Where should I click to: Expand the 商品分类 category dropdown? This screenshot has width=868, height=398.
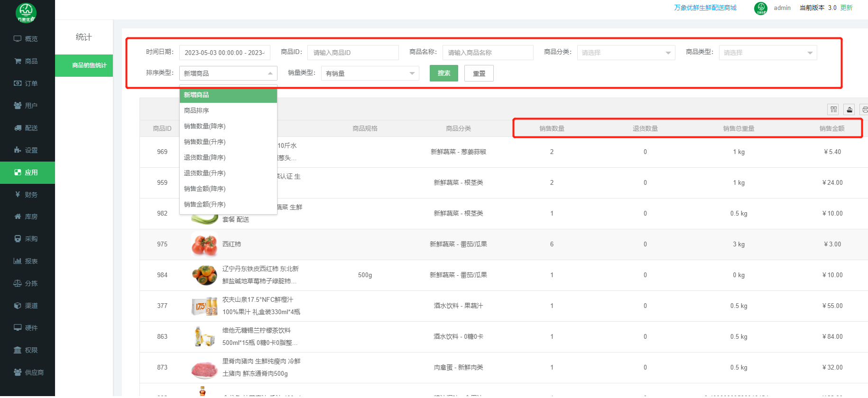626,53
